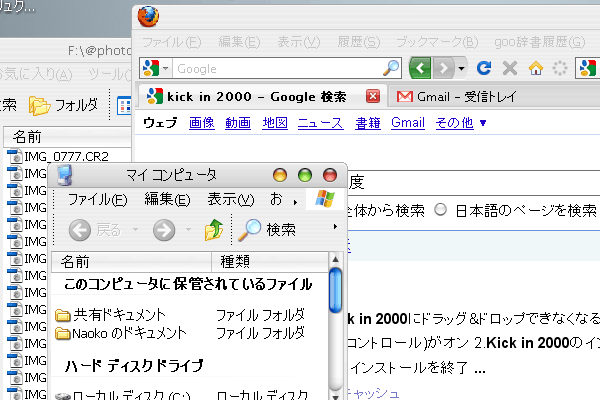
Task: Open the 画像 link on Google
Action: 202,123
